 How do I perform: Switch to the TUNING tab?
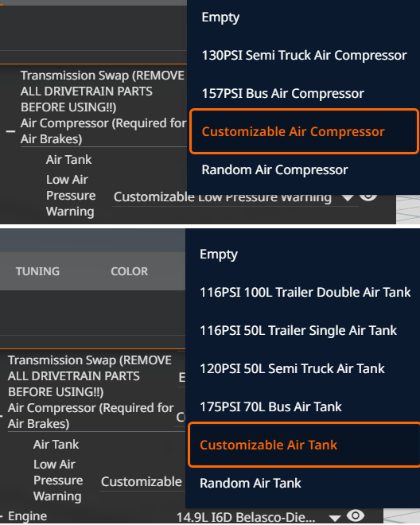click(37, 271)
